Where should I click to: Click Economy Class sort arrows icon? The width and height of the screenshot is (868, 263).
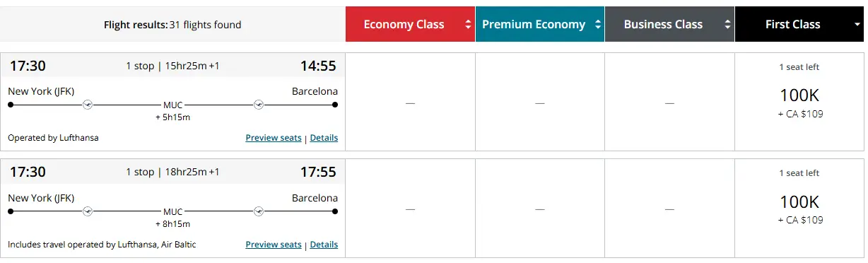click(468, 25)
